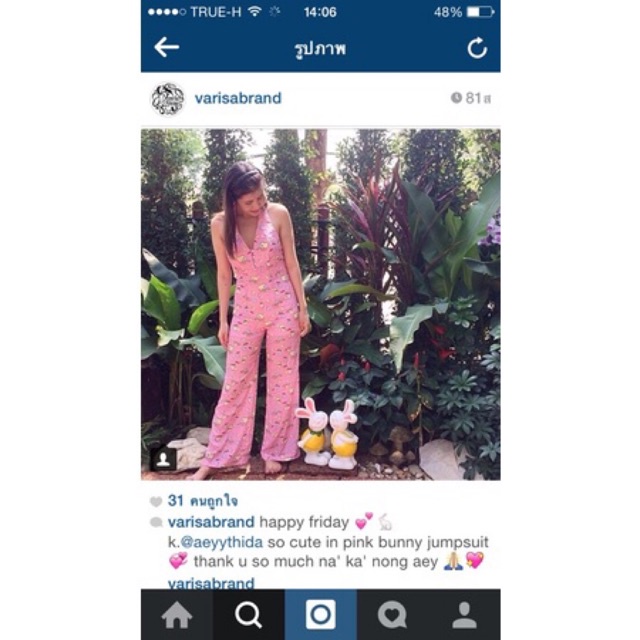This screenshot has height=640, width=640.
Task: Open the Search explore tab
Action: point(249,615)
